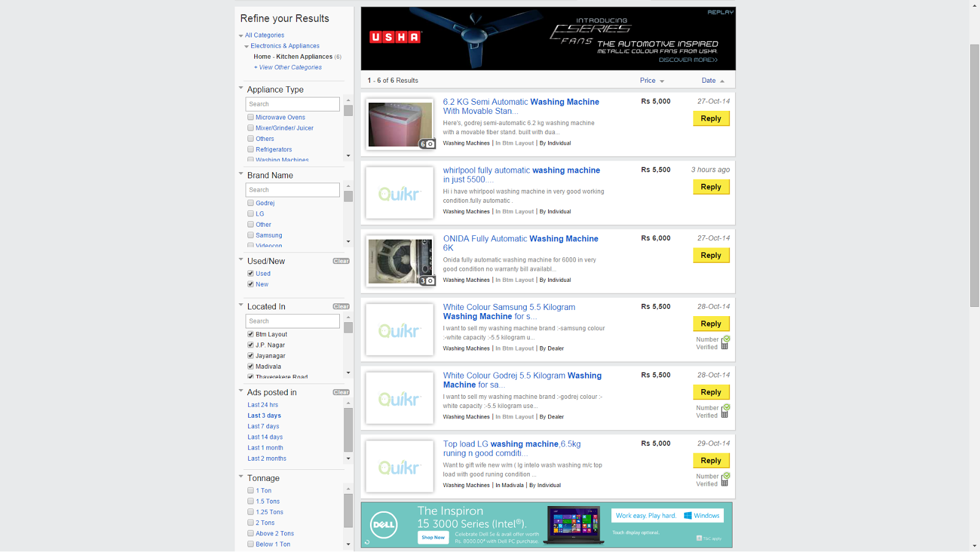The height and width of the screenshot is (552, 980).
Task: Collapse the Appliance Type filter section
Action: tap(241, 88)
